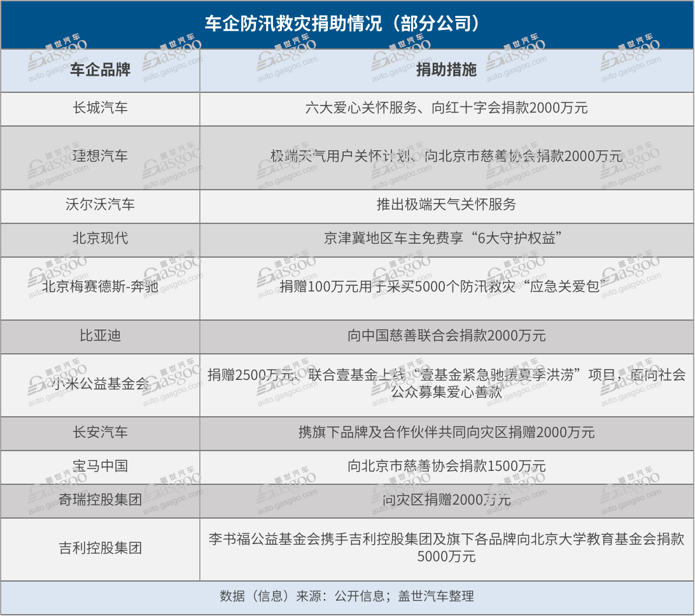
Task: Click the cell starting 捐赠2500万元、联合壹基金上线
Action: (446, 384)
